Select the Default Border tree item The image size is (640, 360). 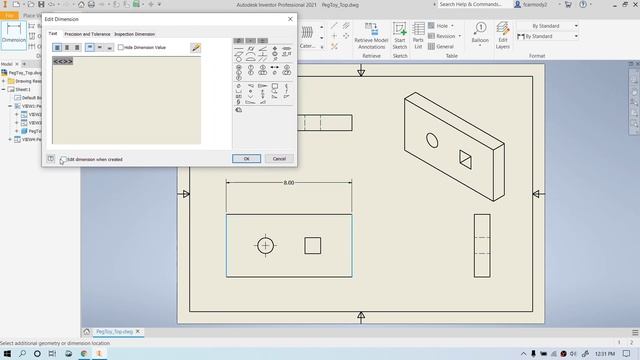28,98
